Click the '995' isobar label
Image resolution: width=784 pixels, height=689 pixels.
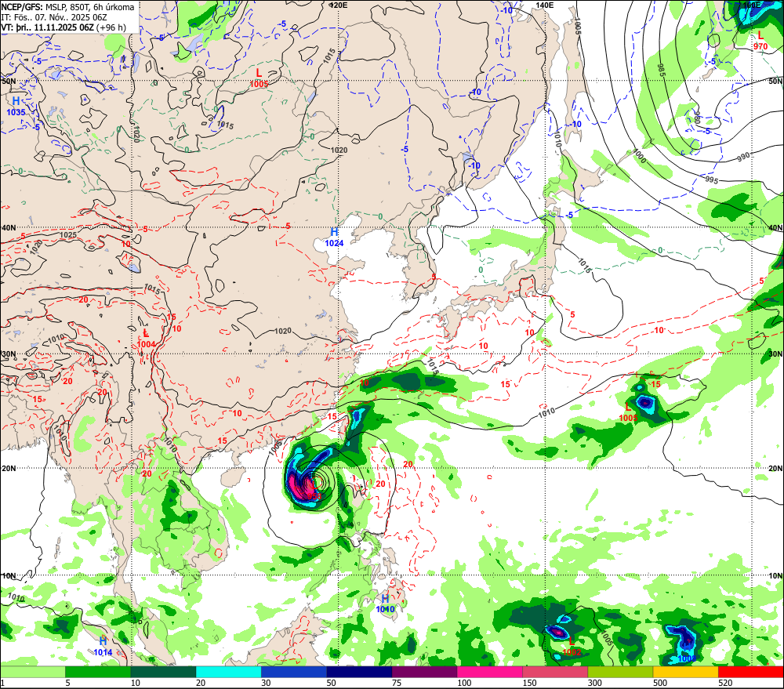click(x=712, y=180)
